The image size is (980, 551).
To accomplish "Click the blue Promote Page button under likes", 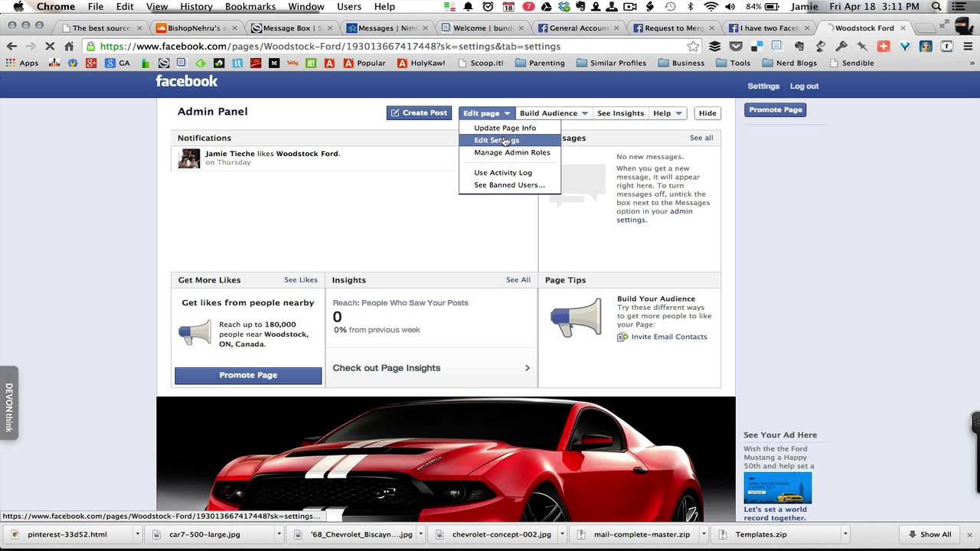I will click(248, 375).
